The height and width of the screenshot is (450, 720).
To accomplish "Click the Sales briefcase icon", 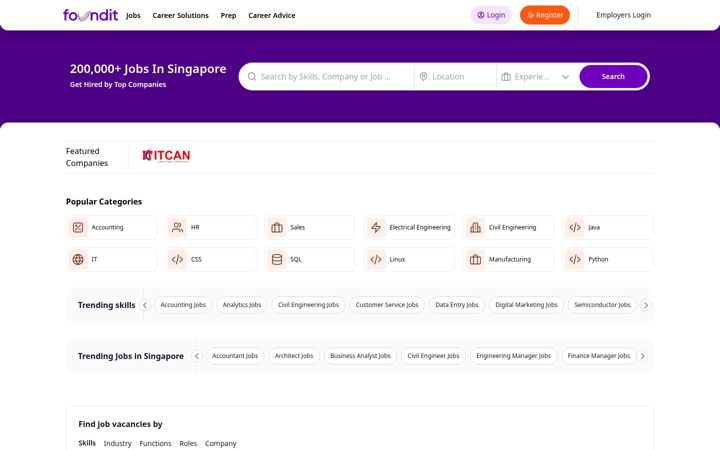I will click(x=277, y=227).
